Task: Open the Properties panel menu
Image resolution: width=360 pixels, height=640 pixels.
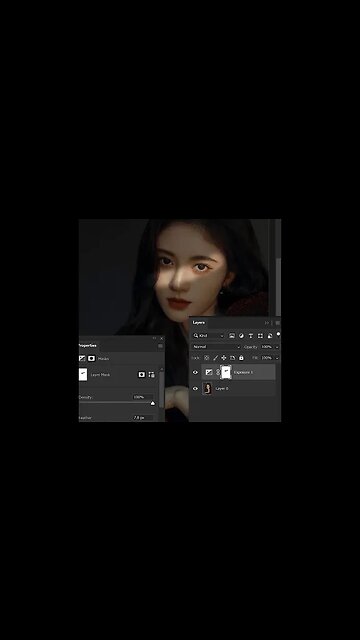Action: 160,346
